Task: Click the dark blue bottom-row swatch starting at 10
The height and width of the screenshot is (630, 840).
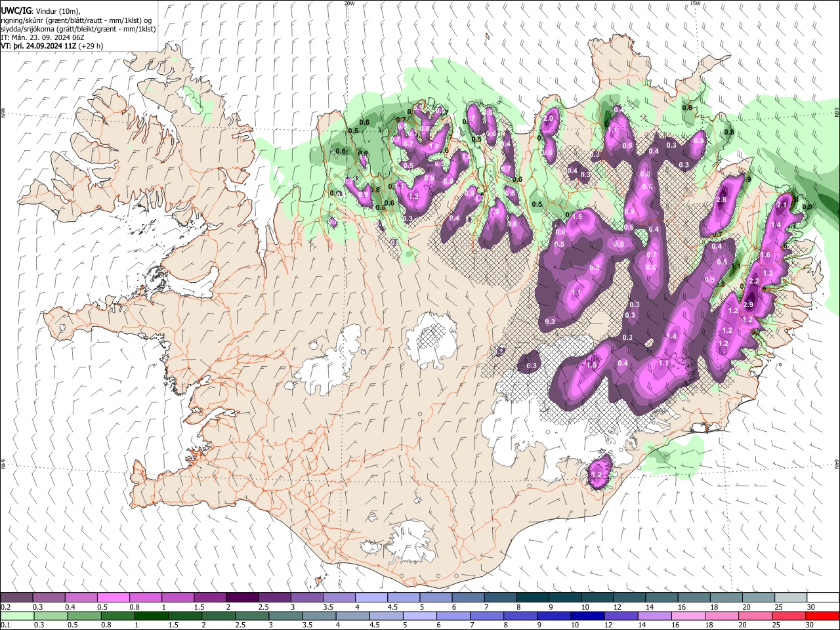Action: 587,616
